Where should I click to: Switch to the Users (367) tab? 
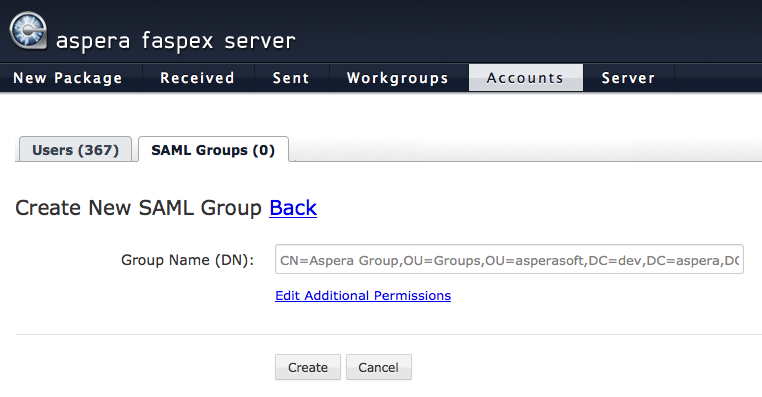click(x=75, y=150)
